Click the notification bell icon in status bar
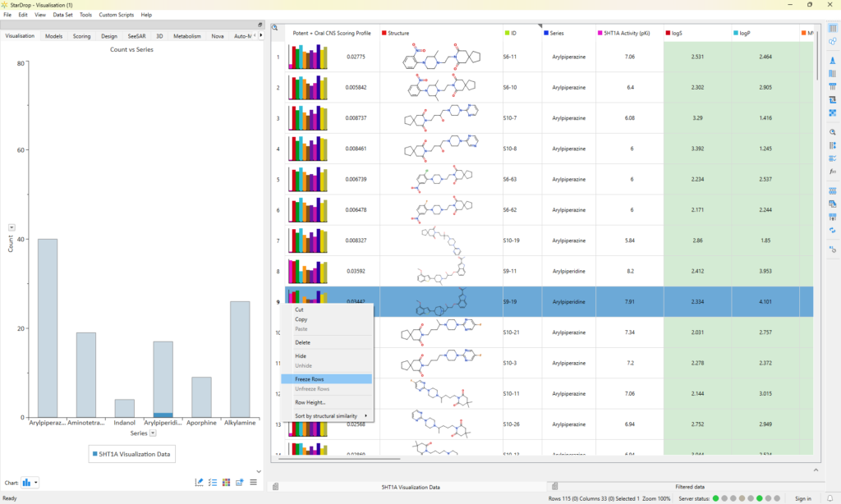 coord(829,498)
